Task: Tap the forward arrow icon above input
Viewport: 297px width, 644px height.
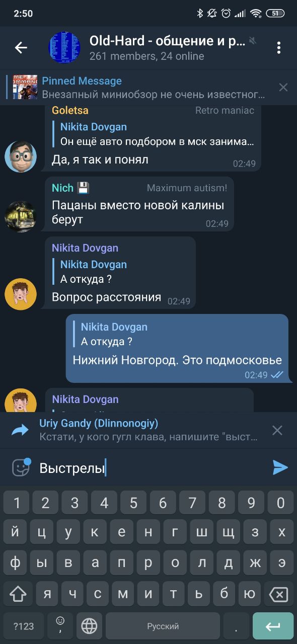Action: click(x=21, y=430)
